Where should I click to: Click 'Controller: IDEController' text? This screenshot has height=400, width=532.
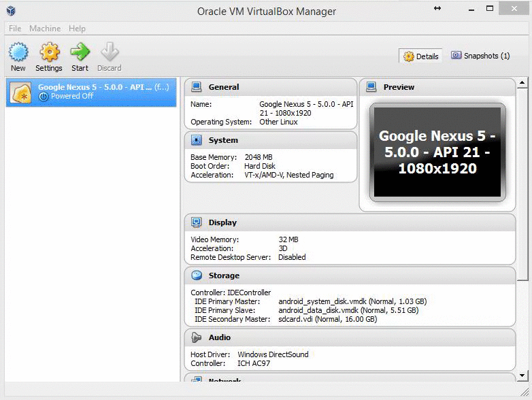click(231, 293)
